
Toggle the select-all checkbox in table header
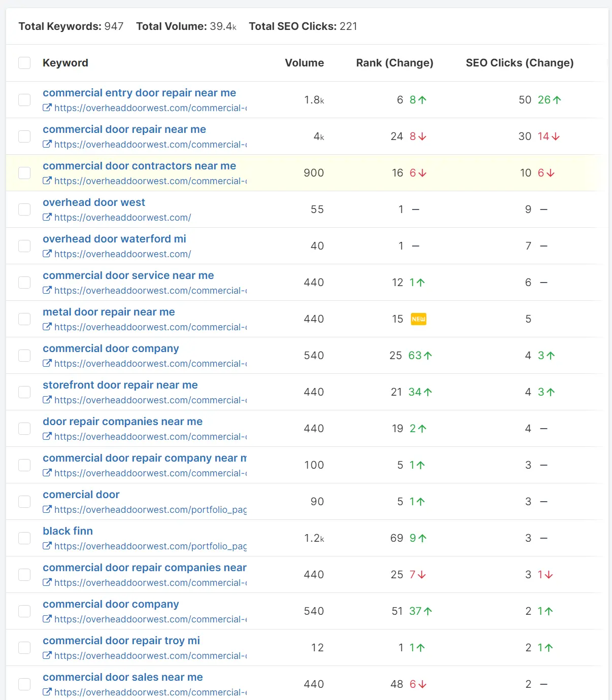tap(24, 63)
